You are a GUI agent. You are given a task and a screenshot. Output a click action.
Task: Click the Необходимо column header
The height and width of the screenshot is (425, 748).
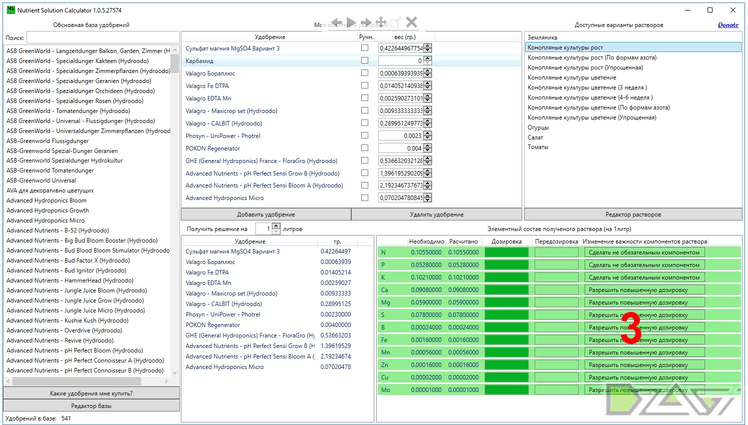pyautogui.click(x=426, y=241)
